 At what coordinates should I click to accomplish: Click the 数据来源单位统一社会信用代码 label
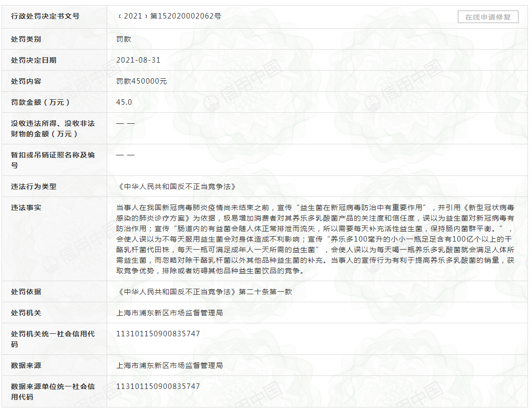click(53, 391)
